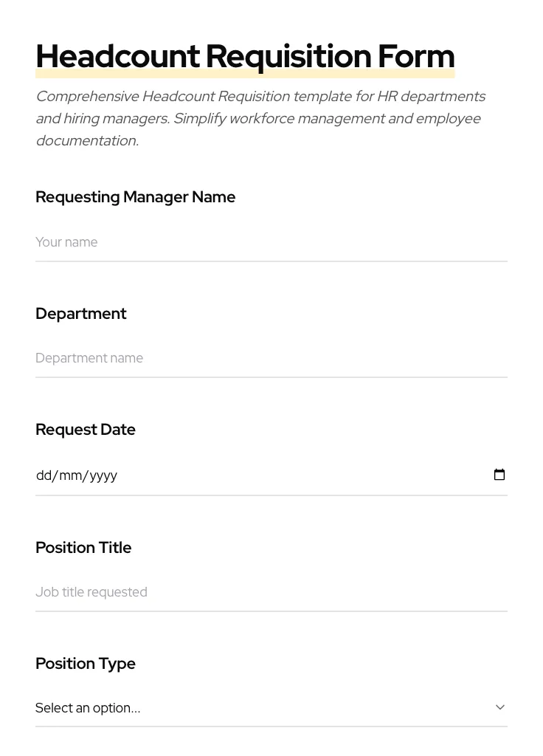Click the italic form description text

tap(260, 118)
